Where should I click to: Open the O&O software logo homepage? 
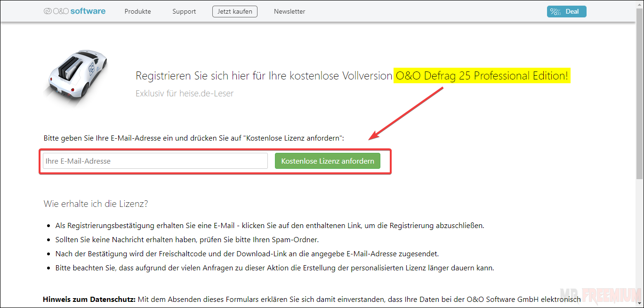(x=74, y=11)
